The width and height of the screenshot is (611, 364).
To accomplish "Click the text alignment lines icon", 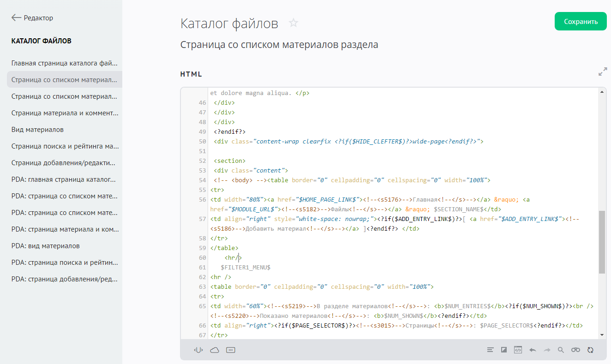I will coord(490,350).
